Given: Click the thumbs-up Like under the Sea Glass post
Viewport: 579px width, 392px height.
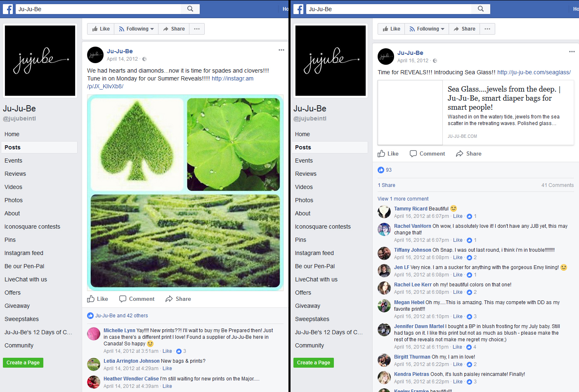Looking at the screenshot, I should 388,153.
